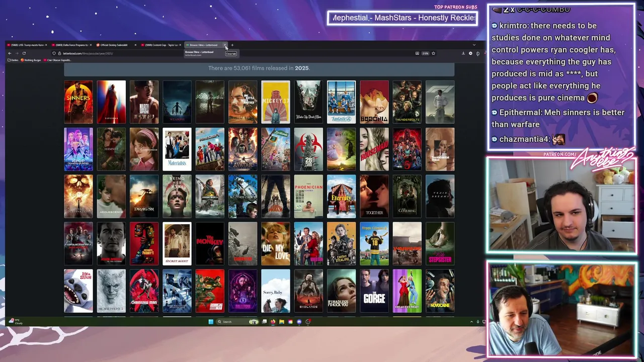Select the Thunderbolts poster

(407, 102)
